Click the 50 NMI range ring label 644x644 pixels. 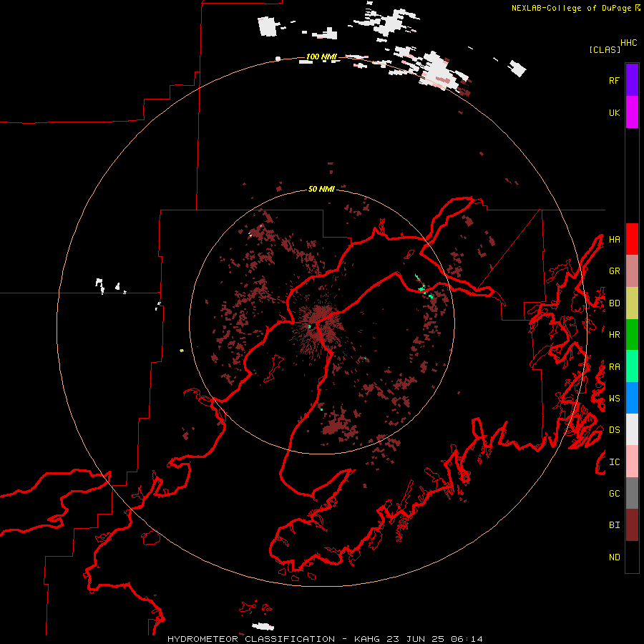pos(321,189)
